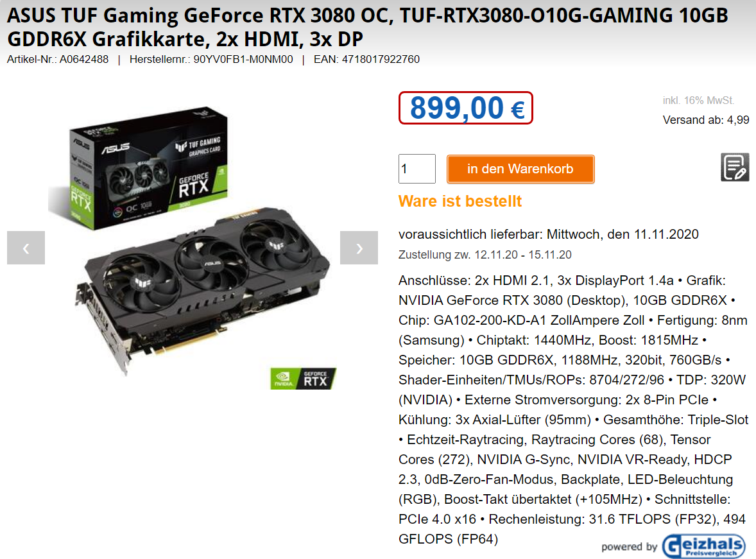
Task: Click the quantity input field
Action: 417,169
